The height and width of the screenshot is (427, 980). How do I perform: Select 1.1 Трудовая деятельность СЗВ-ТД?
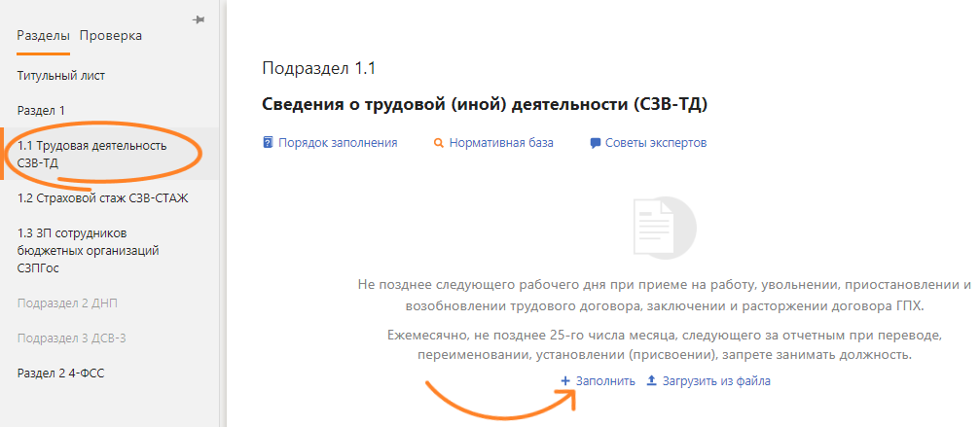pyautogui.click(x=92, y=154)
